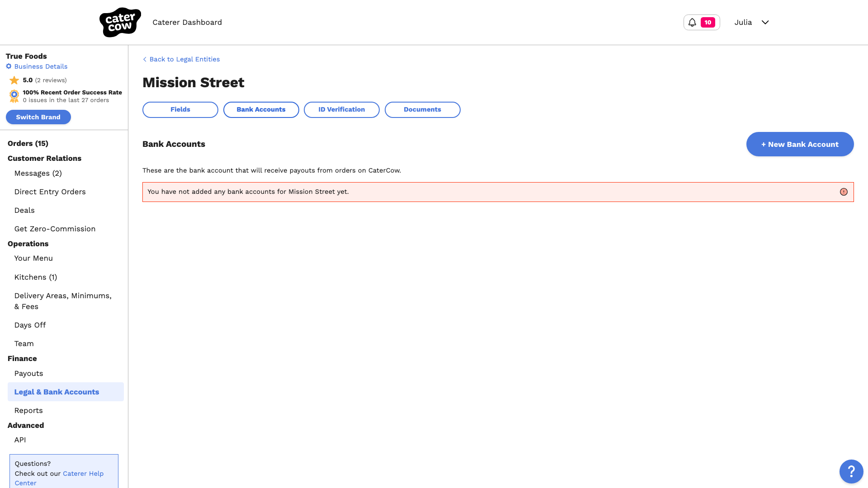The width and height of the screenshot is (868, 488).
Task: Click the order success ribbon badge icon
Action: pos(14,96)
